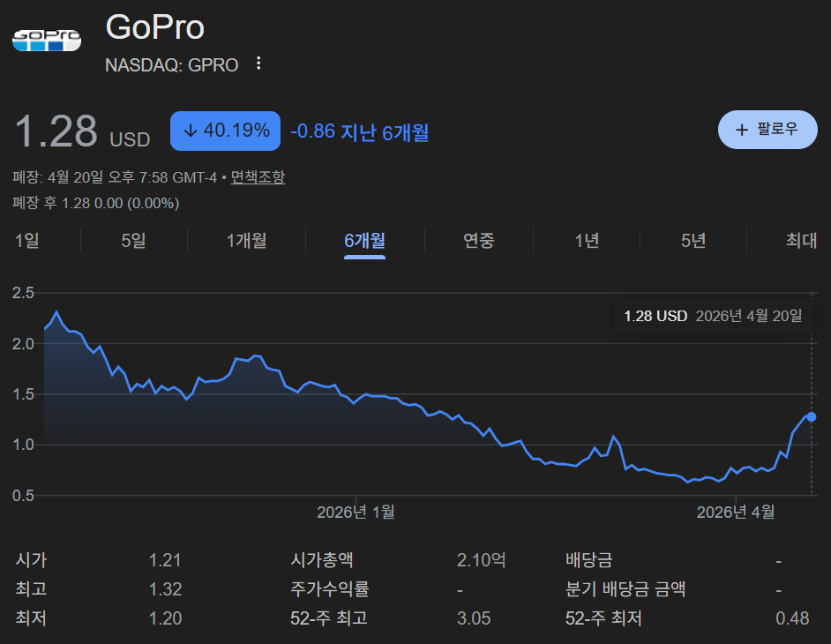Select the 5년 chart range
The width and height of the screenshot is (831, 644).
(693, 241)
